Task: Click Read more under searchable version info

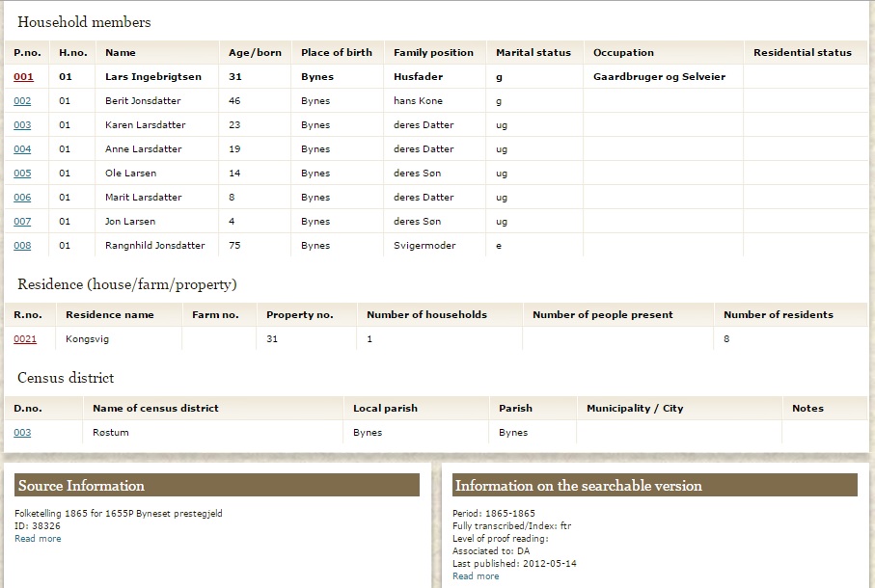Action: coord(476,576)
